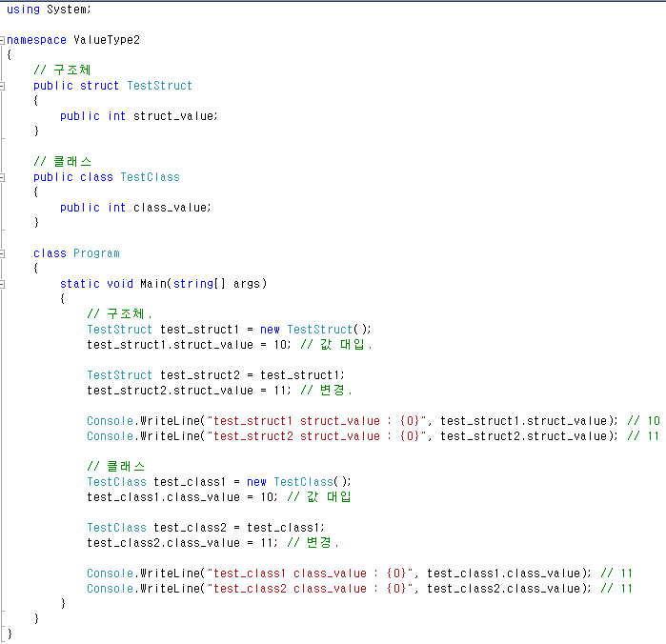Screen dimensions: 666x644
Task: Click 'string[]' in the Main parameter list
Action: pos(199,284)
